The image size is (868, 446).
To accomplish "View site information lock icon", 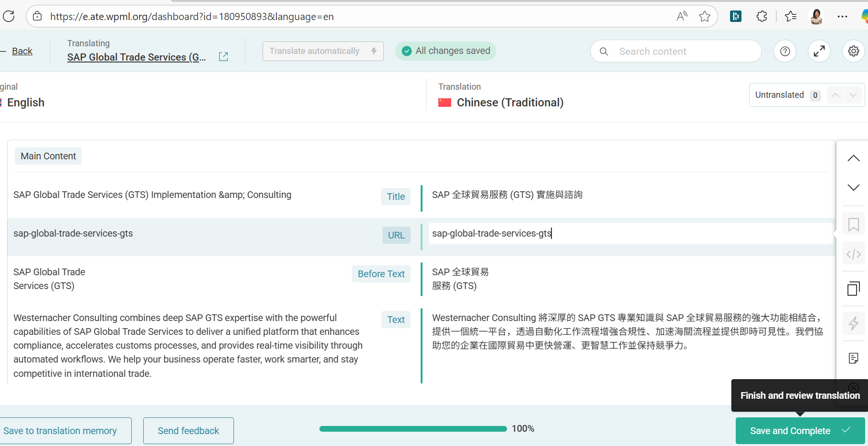I will (37, 17).
